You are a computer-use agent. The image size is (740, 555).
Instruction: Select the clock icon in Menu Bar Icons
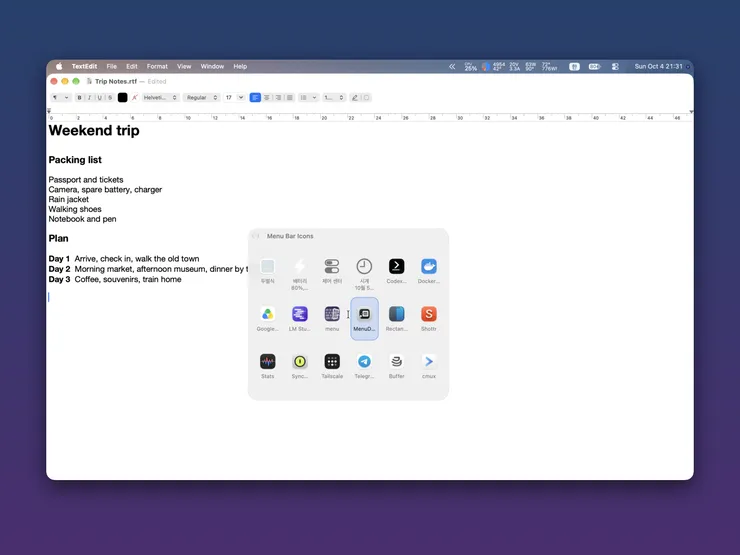click(x=364, y=267)
